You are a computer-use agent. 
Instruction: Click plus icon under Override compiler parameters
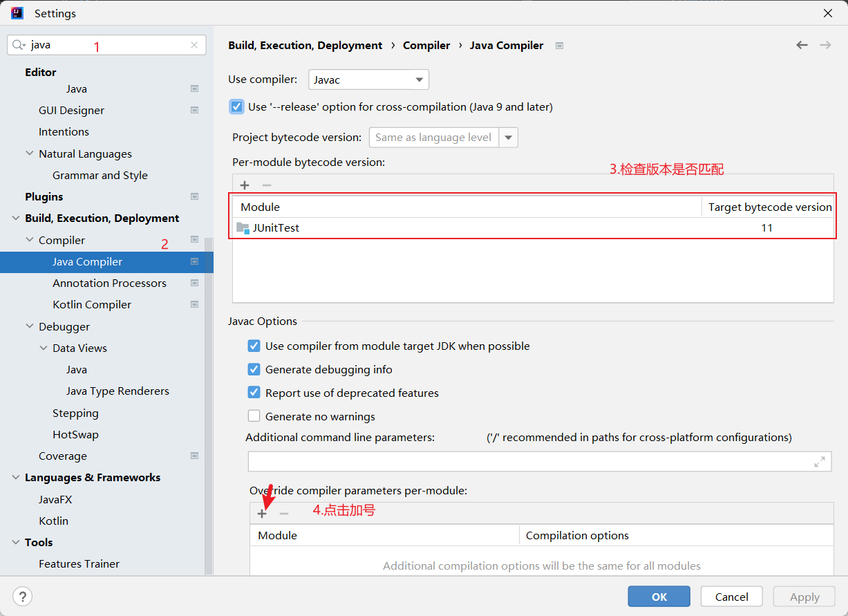click(x=262, y=514)
